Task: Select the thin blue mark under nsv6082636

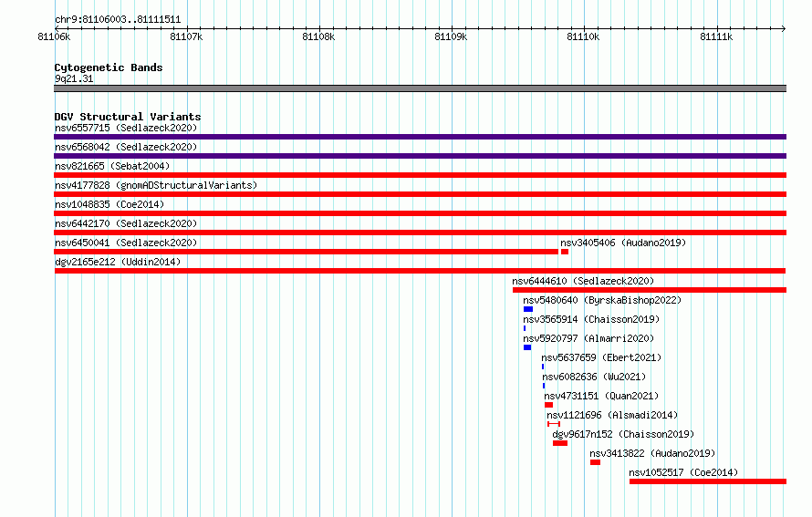Action: [544, 386]
